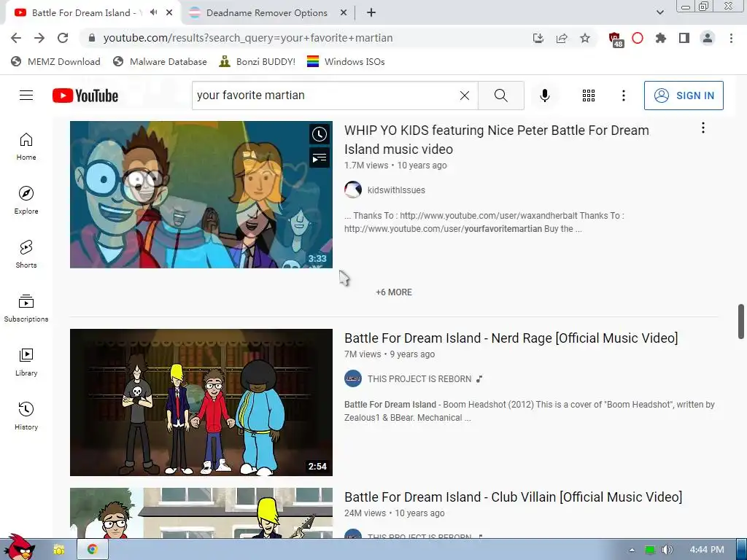Clear the search query with the X

click(465, 96)
